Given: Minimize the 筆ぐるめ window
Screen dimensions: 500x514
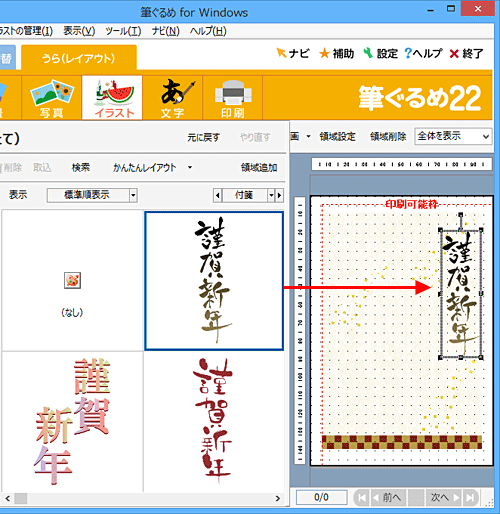Looking at the screenshot, I should click(431, 10).
